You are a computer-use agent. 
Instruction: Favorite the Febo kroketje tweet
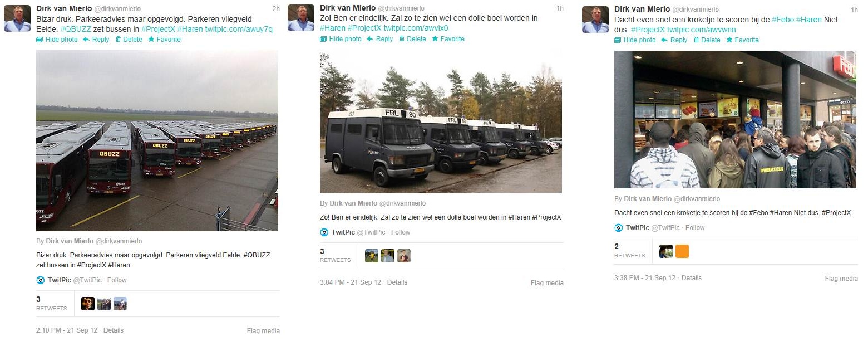[x=742, y=40]
